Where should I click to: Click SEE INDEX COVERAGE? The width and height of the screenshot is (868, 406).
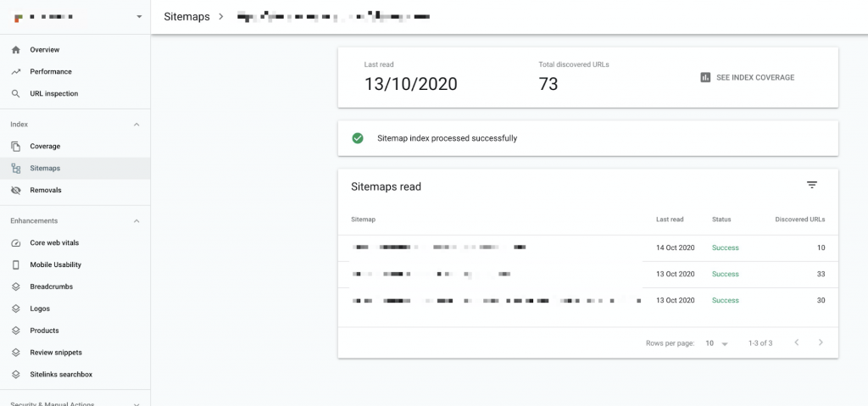click(755, 77)
